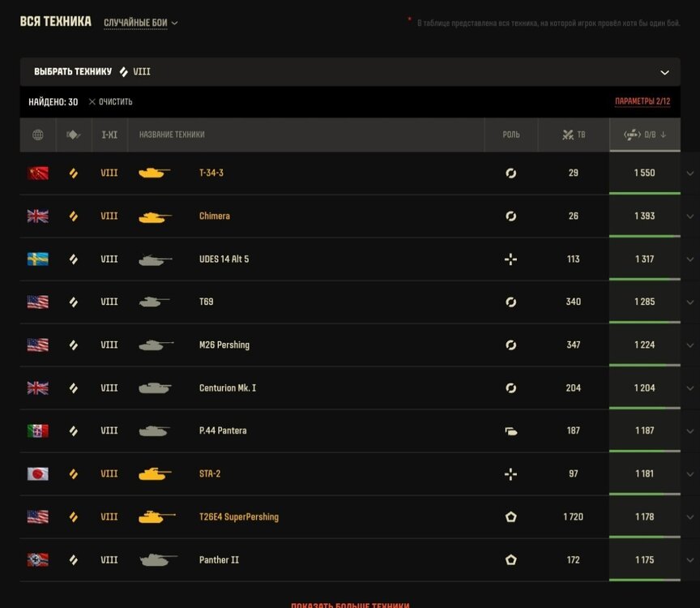Click role icon in M26 Pershing row

click(511, 345)
